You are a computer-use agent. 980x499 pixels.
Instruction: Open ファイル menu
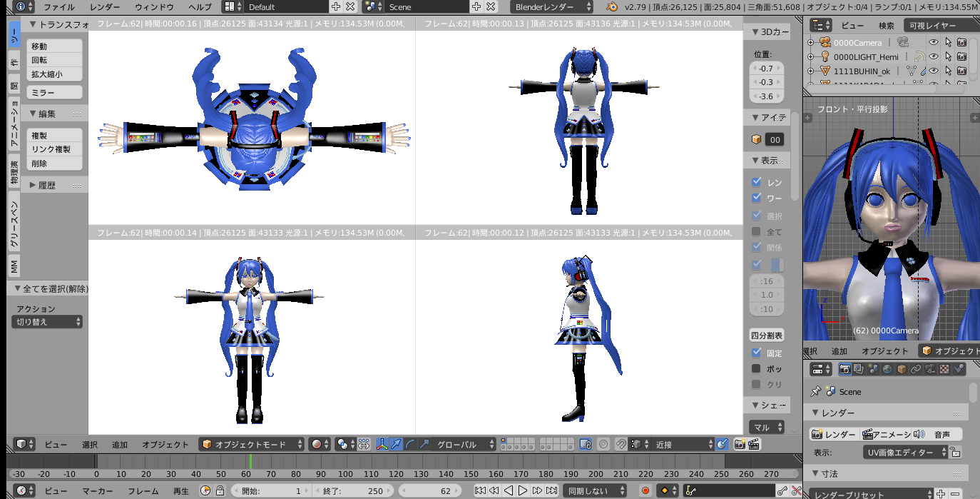click(58, 6)
